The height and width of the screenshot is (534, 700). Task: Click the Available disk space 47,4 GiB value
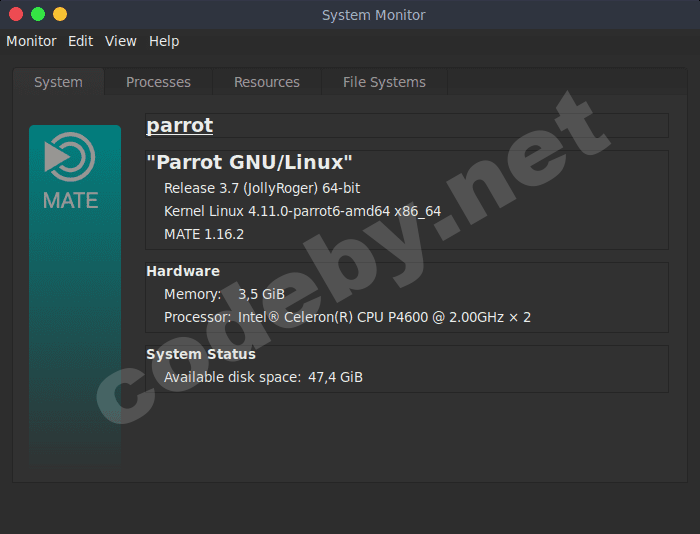tap(335, 377)
